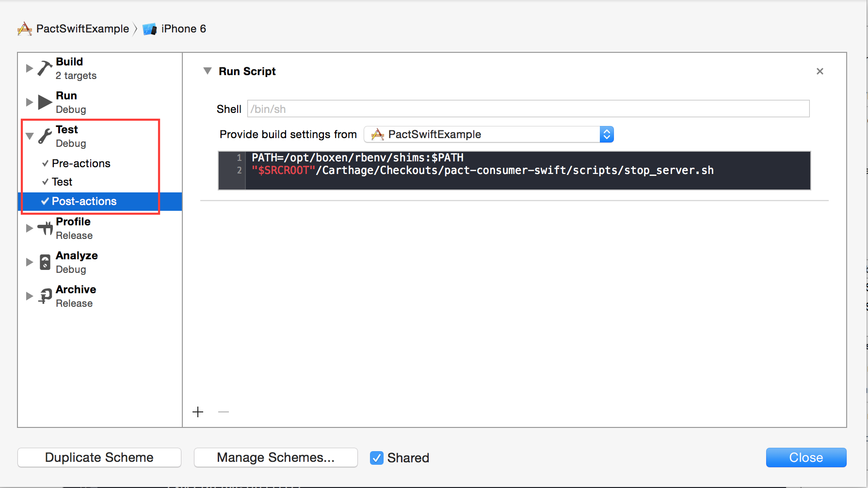Remove the Run Script action with X

[820, 71]
